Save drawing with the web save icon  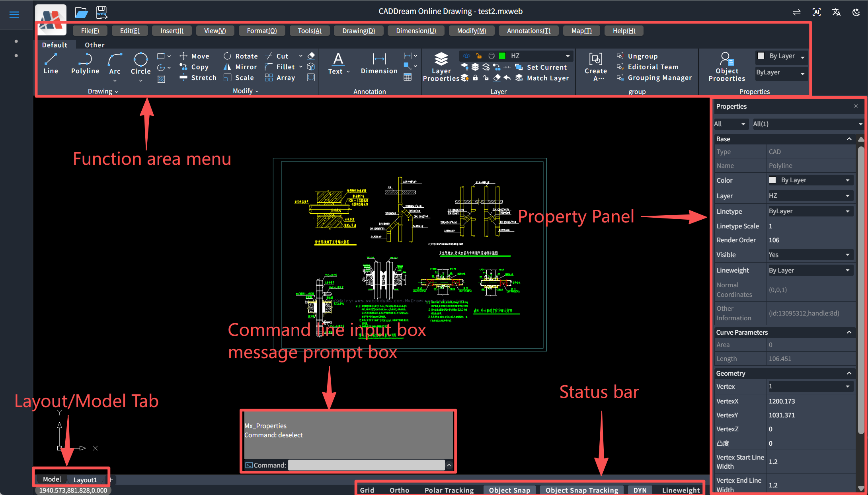coord(101,13)
